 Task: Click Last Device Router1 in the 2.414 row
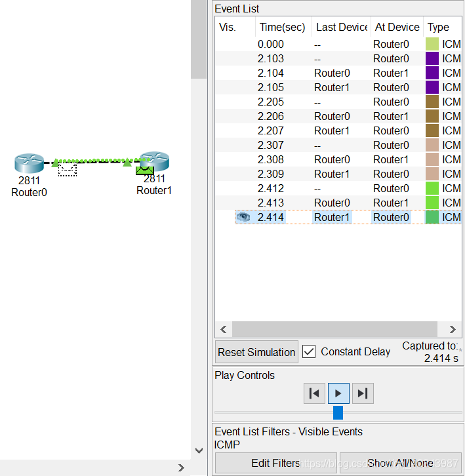[x=332, y=217]
